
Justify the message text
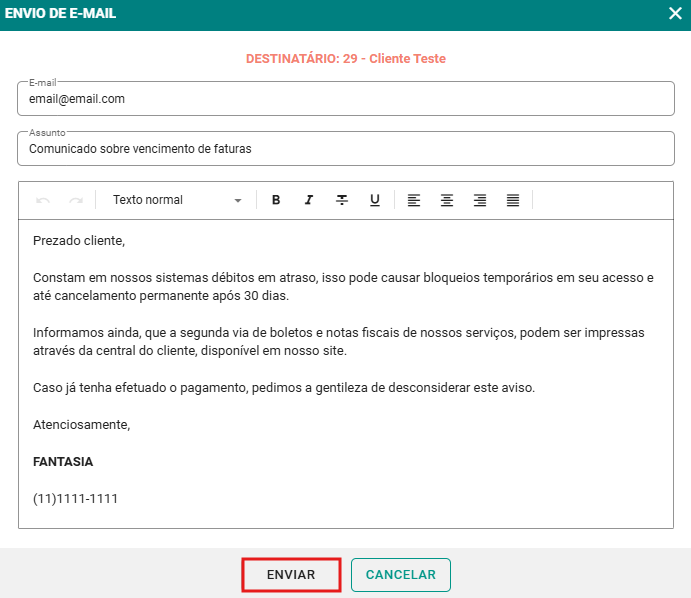513,200
